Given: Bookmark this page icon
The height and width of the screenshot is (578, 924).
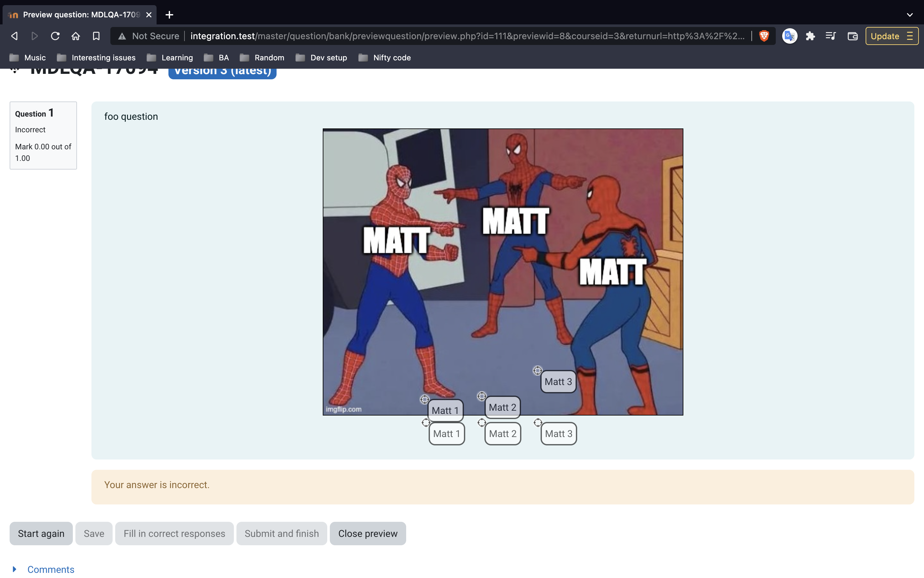Looking at the screenshot, I should tap(96, 36).
